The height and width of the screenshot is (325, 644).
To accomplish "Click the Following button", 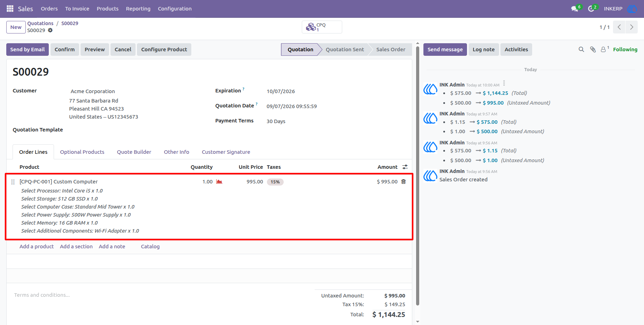I will click(625, 50).
